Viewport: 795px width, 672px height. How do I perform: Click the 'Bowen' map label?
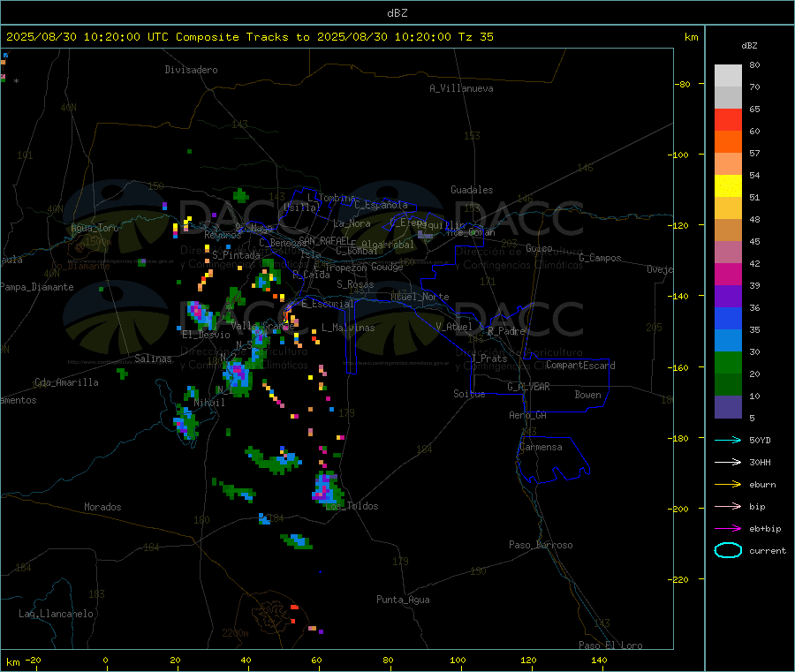pos(588,395)
